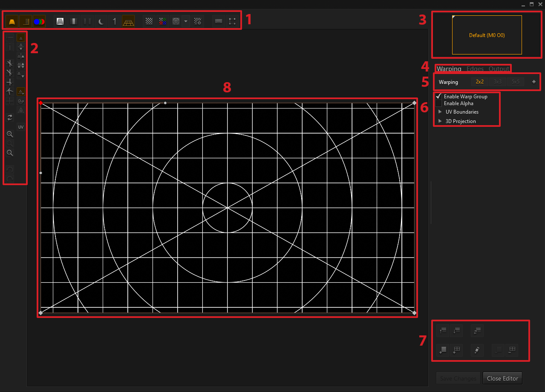Screen dimensions: 545x392
Task: Switch to the Edges tab
Action: [475, 69]
